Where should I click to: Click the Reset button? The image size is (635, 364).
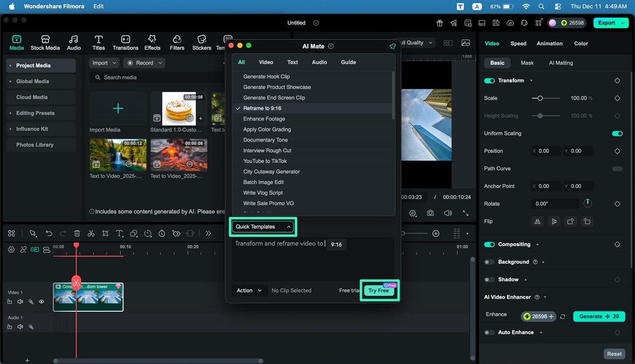click(614, 354)
